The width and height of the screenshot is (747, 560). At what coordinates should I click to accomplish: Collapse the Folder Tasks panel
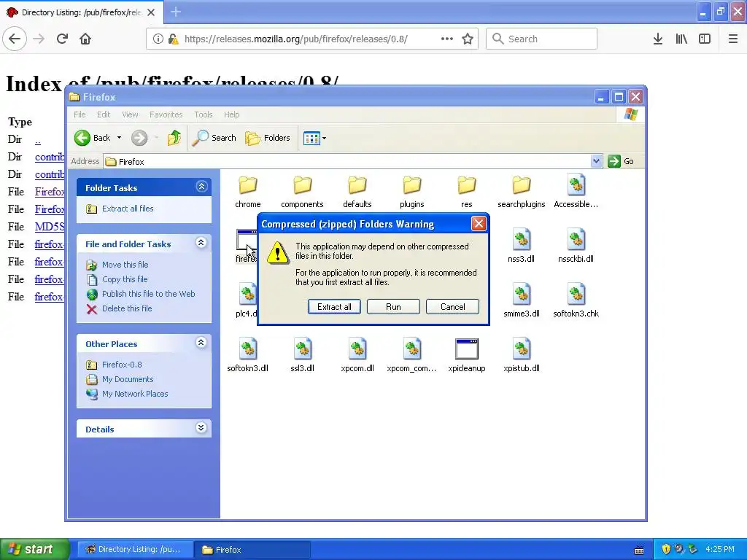coord(201,187)
